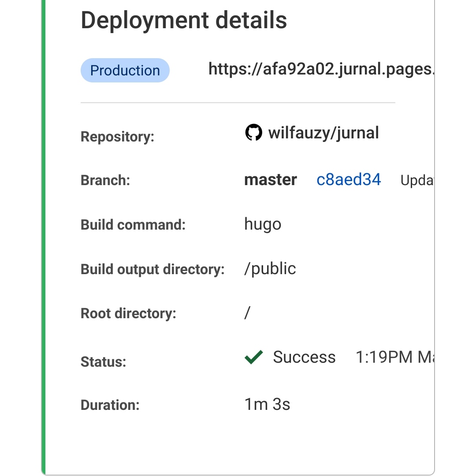This screenshot has width=476, height=476.
Task: Click the /public build output directory value
Action: [x=270, y=268]
